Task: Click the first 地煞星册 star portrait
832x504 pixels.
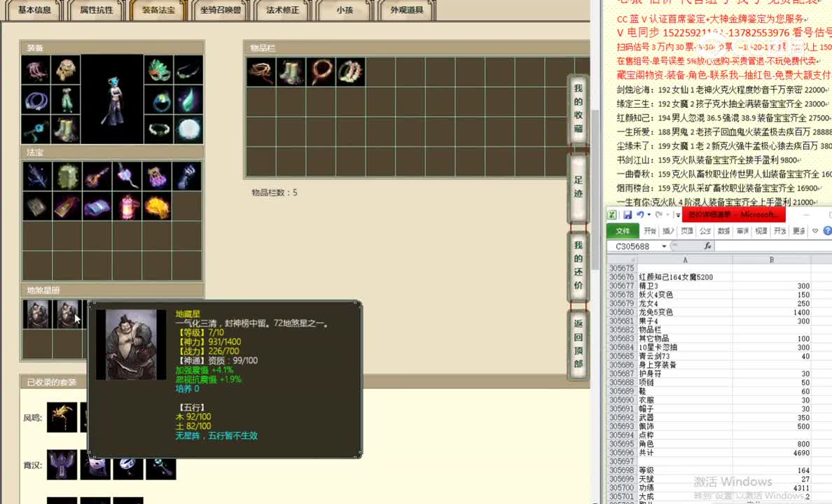Action: pyautogui.click(x=37, y=314)
